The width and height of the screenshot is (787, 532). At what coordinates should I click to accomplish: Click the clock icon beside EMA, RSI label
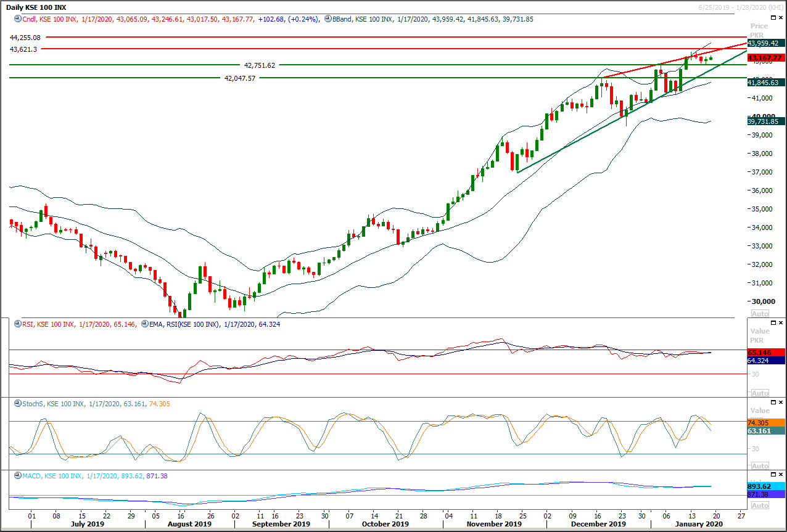(x=144, y=324)
